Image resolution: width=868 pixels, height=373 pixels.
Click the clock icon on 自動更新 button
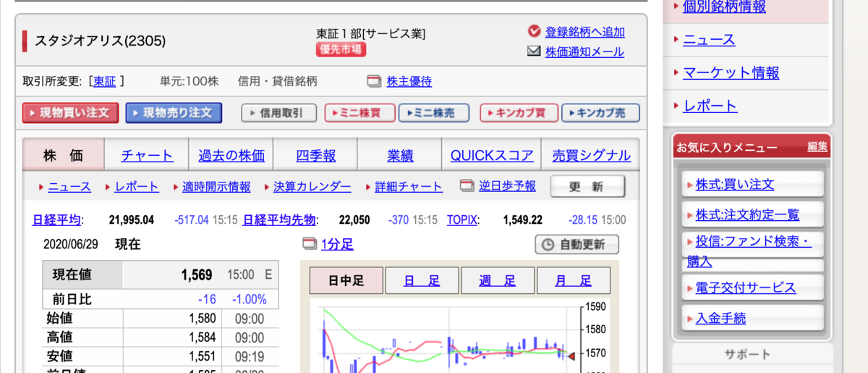coord(549,245)
